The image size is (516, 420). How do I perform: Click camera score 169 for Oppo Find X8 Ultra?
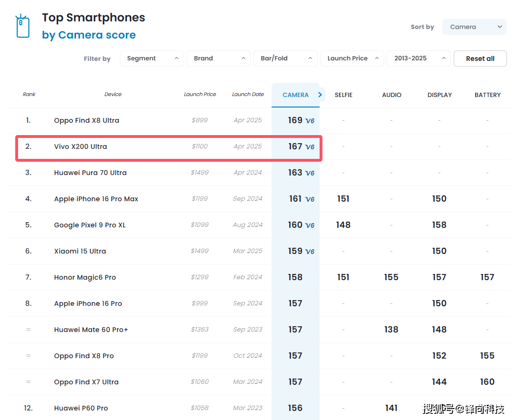coord(295,120)
